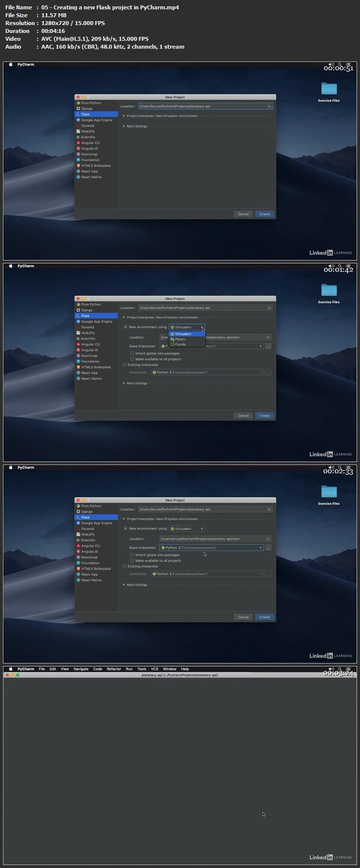Enable Inherit global site-packages in 00:01:42 frame
360x868 pixels.
pos(132,353)
